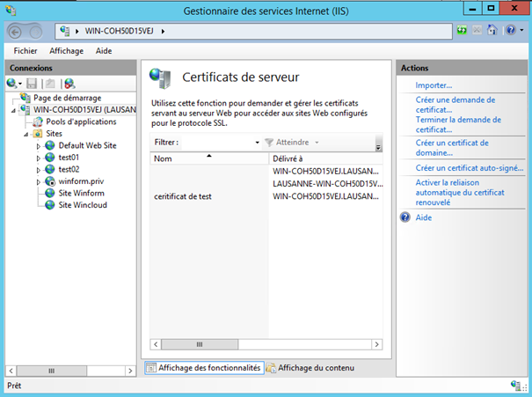This screenshot has height=397, width=532.
Task: Open the Filtrer dropdown arrow
Action: point(258,143)
